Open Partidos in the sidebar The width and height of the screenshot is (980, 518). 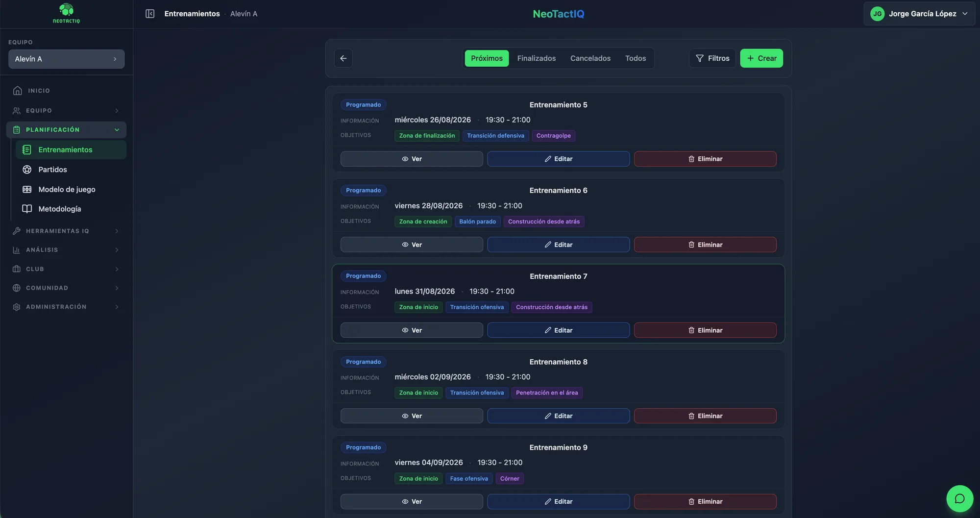(x=71, y=170)
